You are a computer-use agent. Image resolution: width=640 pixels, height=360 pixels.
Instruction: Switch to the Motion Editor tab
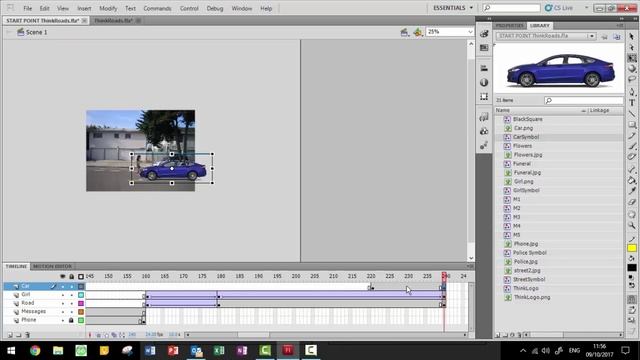pyautogui.click(x=52, y=266)
